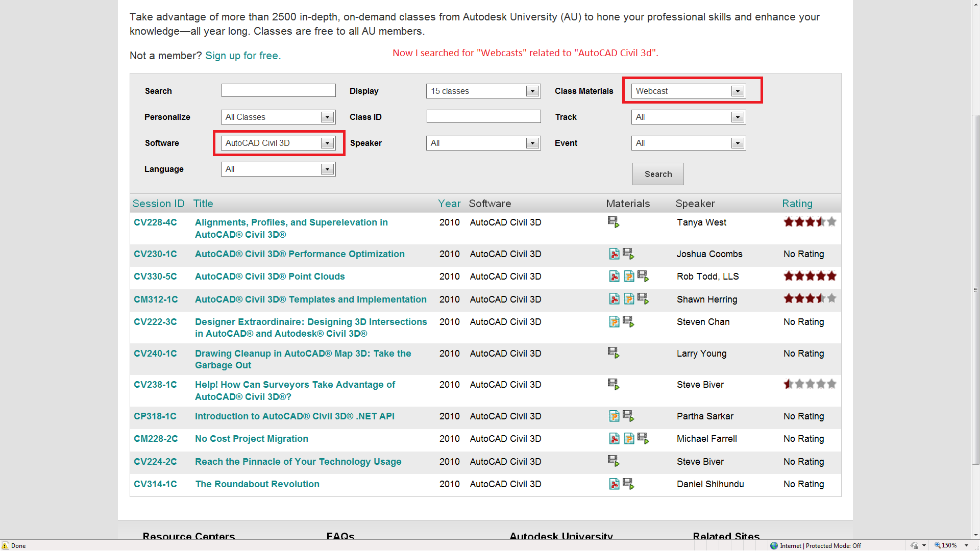
Task: Click the Search button
Action: (x=658, y=174)
